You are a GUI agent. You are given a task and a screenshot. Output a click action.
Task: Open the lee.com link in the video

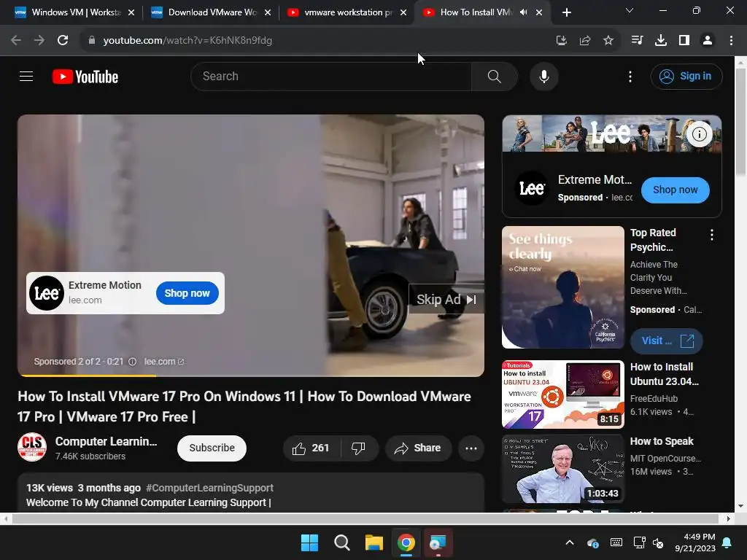coord(164,362)
